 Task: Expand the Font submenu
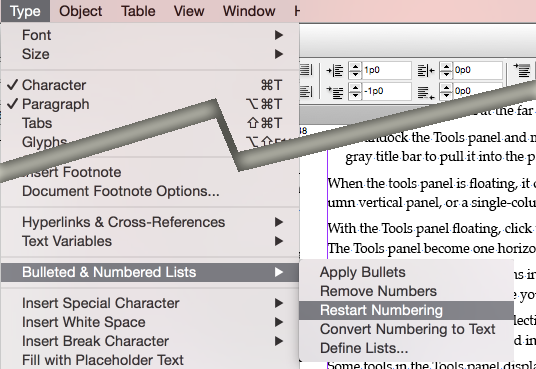[x=150, y=35]
